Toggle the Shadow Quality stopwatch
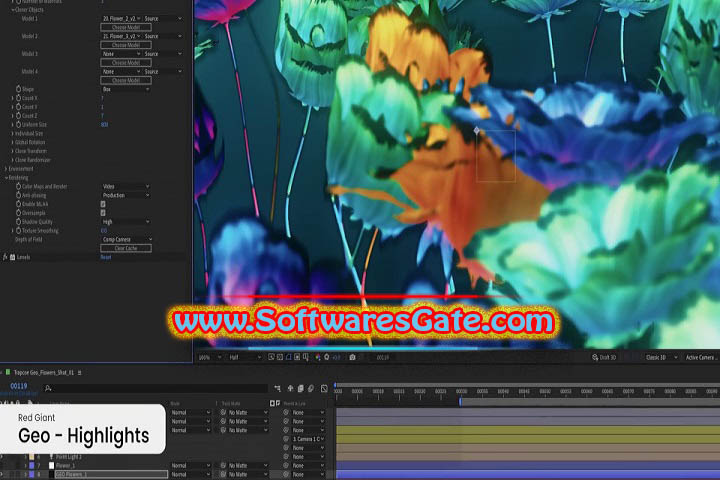 coord(18,221)
